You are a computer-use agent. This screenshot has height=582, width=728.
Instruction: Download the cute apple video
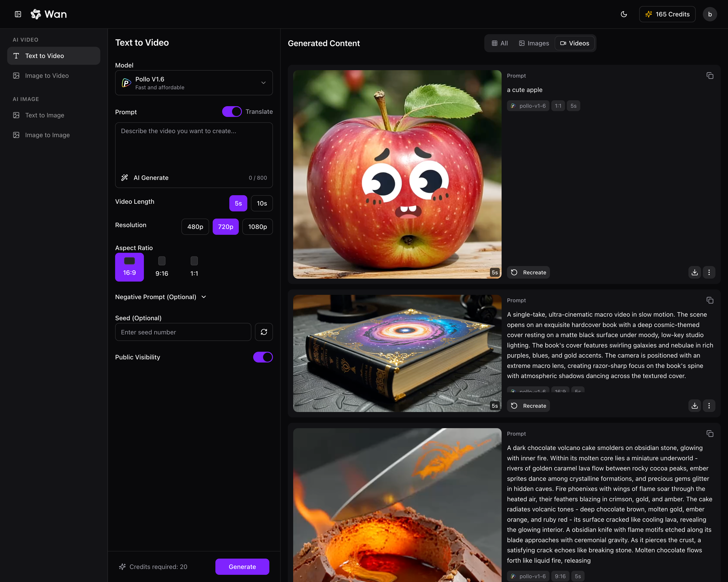pyautogui.click(x=694, y=272)
